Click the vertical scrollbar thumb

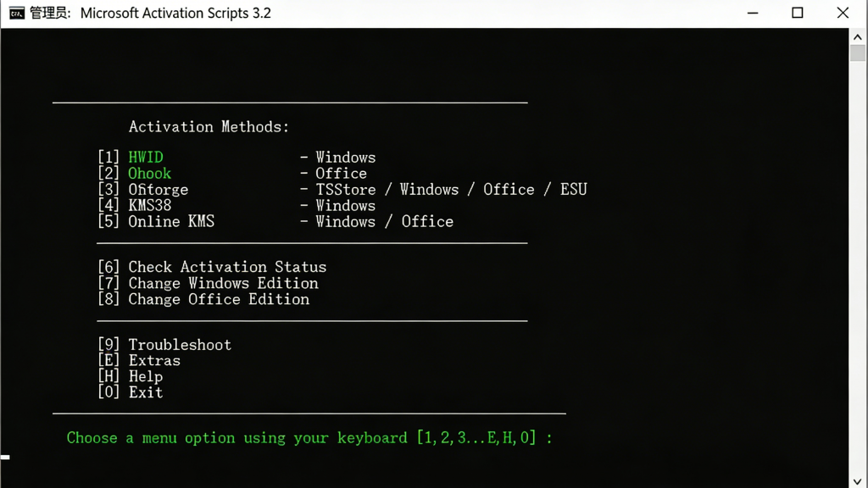pyautogui.click(x=858, y=53)
